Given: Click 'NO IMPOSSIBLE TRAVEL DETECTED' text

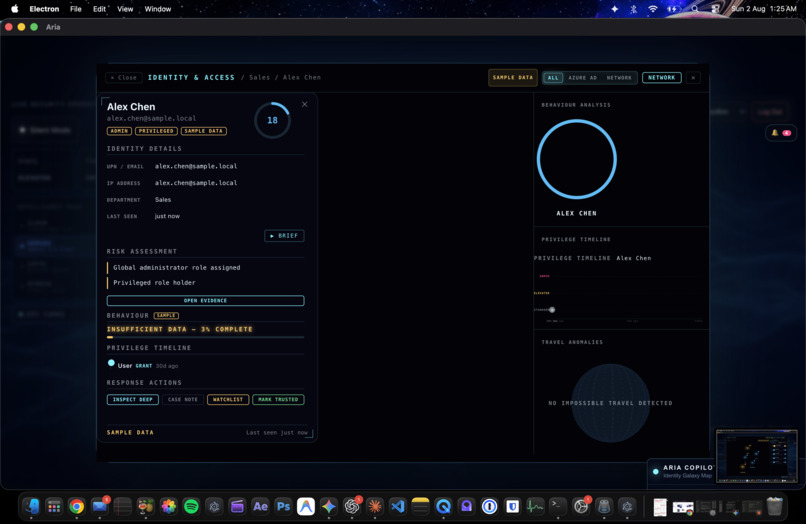Looking at the screenshot, I should pos(610,403).
